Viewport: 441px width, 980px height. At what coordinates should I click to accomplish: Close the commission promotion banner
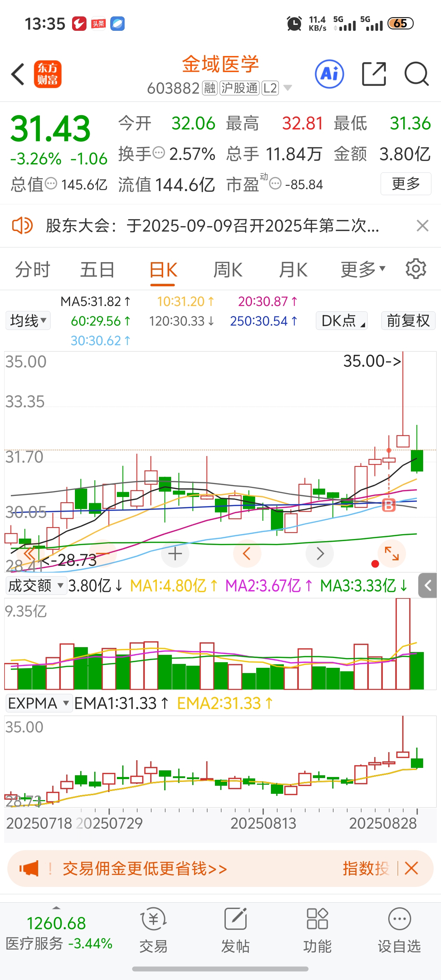[411, 869]
